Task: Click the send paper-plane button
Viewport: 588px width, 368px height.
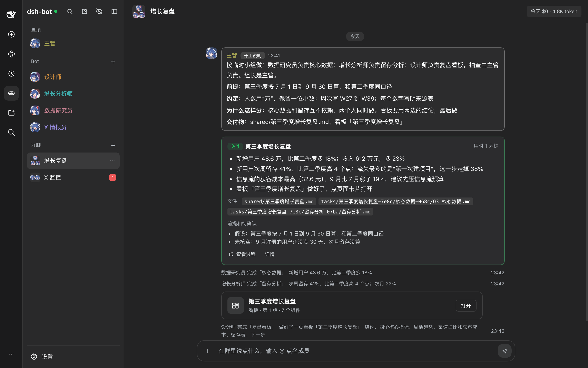Action: pos(505,351)
